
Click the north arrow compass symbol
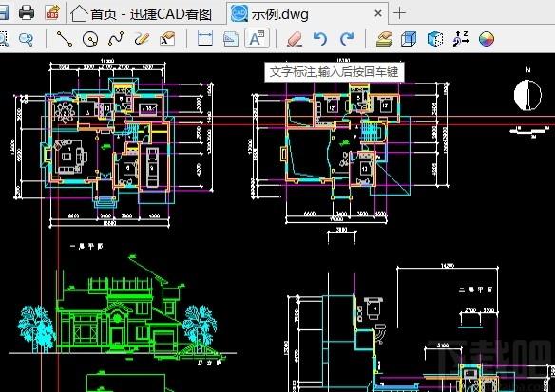[x=527, y=95]
